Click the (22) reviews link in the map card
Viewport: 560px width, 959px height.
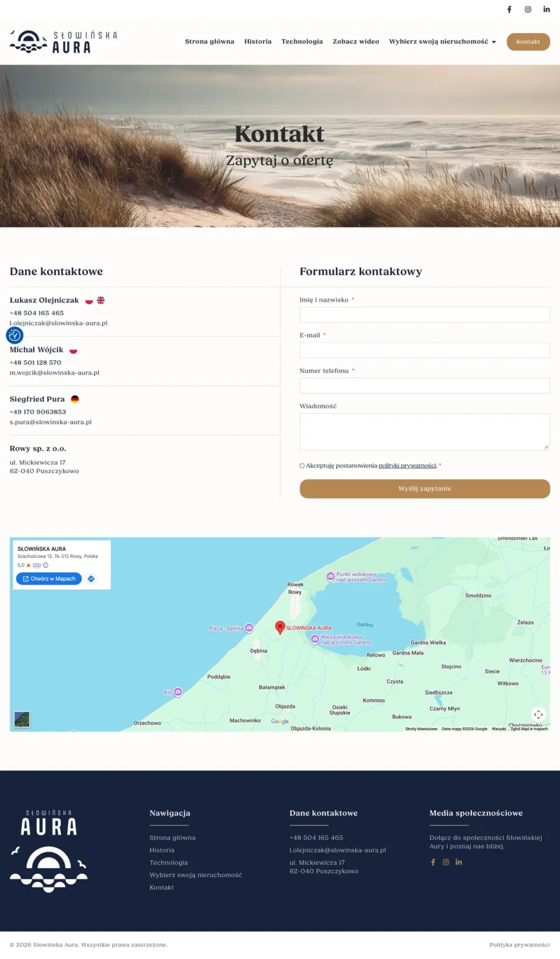click(x=37, y=565)
